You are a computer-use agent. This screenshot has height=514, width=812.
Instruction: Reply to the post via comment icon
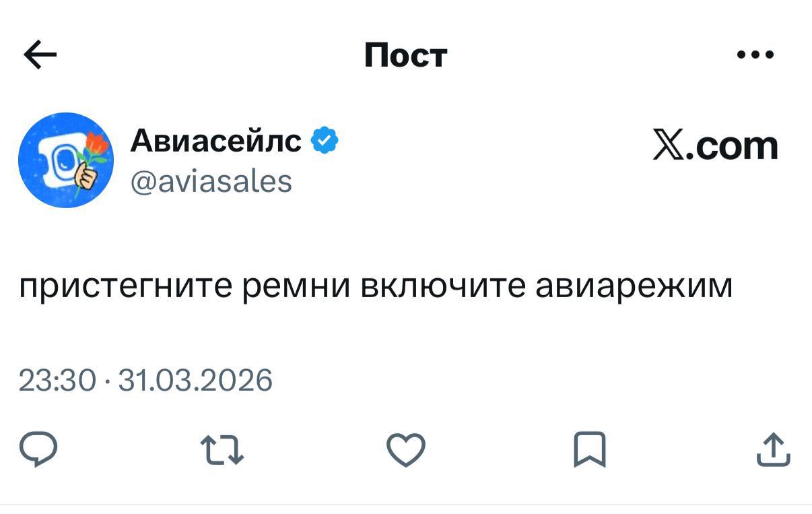pos(38,450)
